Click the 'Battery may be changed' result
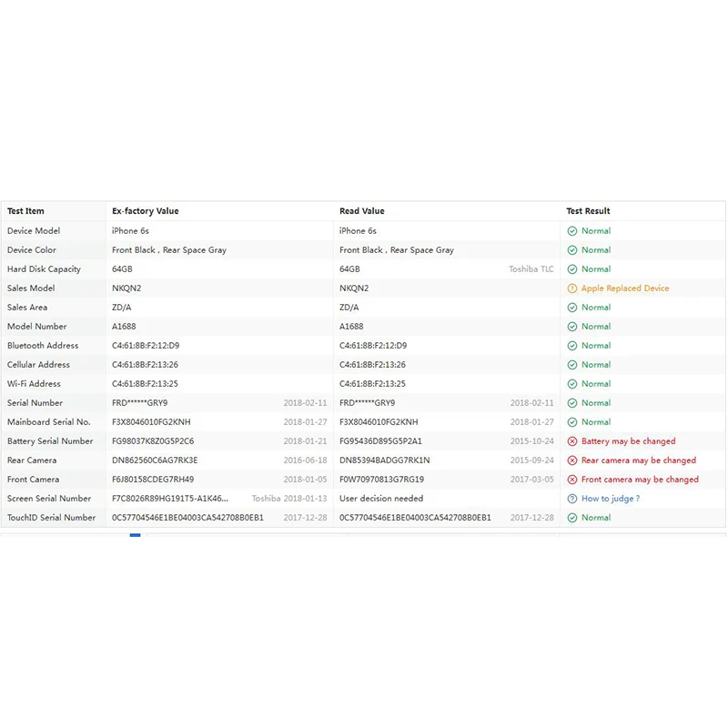 point(628,441)
